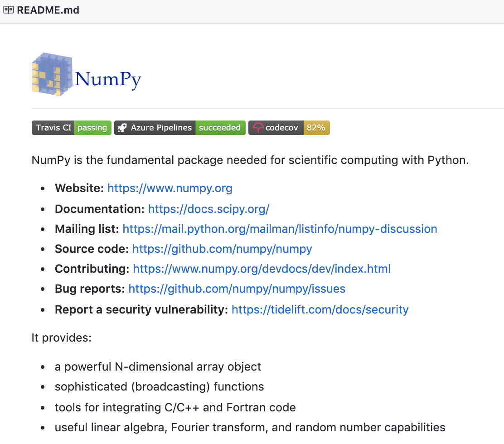Open the github.com/numpy/numpy source code link
Viewport: 504px width, 444px height.
pos(222,249)
